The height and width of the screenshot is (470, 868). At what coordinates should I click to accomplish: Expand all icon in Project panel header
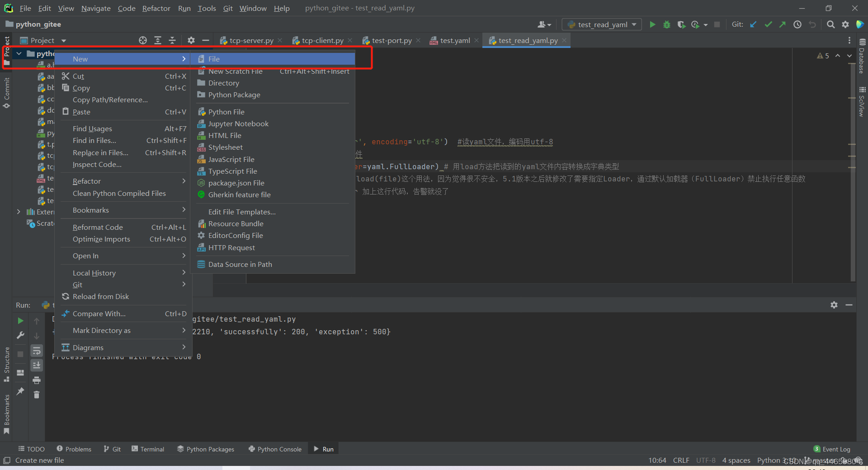click(x=157, y=40)
